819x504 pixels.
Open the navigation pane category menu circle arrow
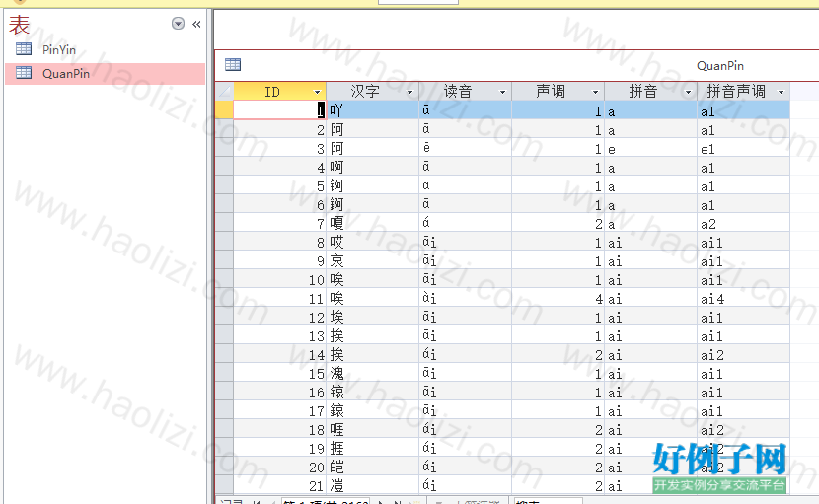pyautogui.click(x=179, y=24)
